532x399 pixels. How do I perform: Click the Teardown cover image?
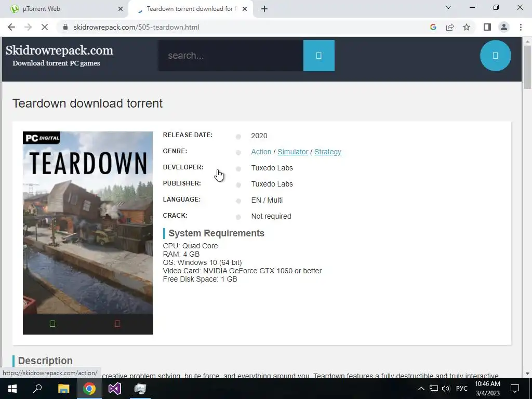(x=87, y=222)
